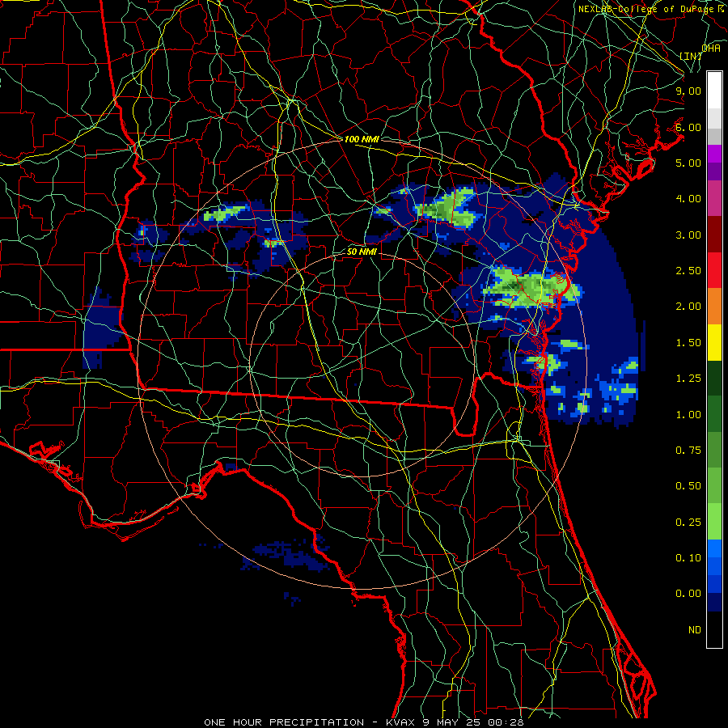Viewport: 728px width, 728px height.
Task: Click the 5.00 legend value
Action: click(688, 163)
